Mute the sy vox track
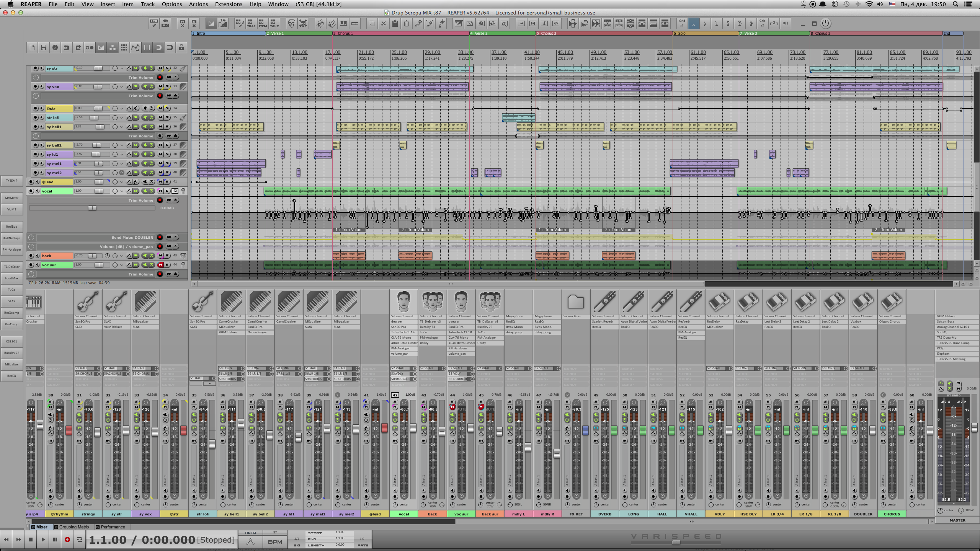Screen dimensions: 980x551 coord(161,87)
